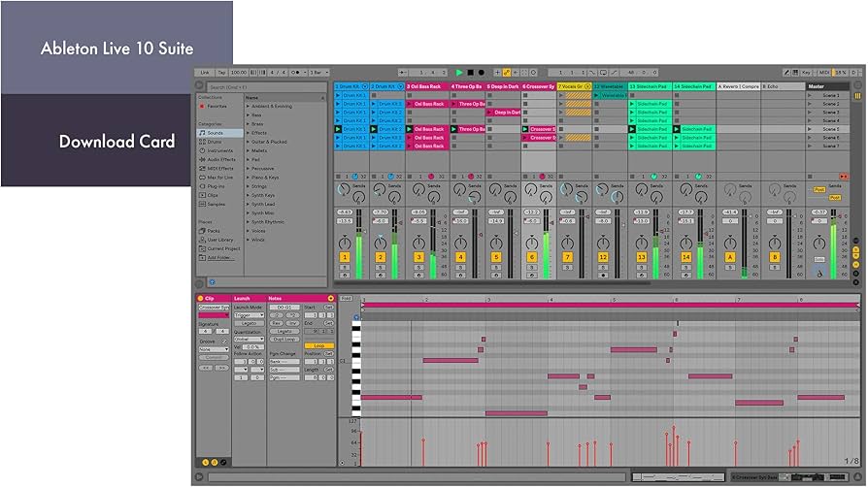
Task: Toggle track 1 activator button
Action: coord(344,257)
